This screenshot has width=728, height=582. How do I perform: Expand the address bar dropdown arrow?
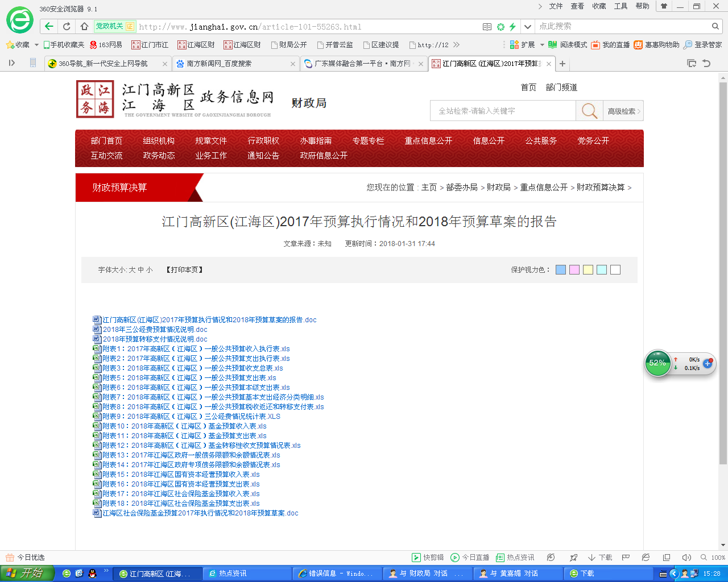528,27
